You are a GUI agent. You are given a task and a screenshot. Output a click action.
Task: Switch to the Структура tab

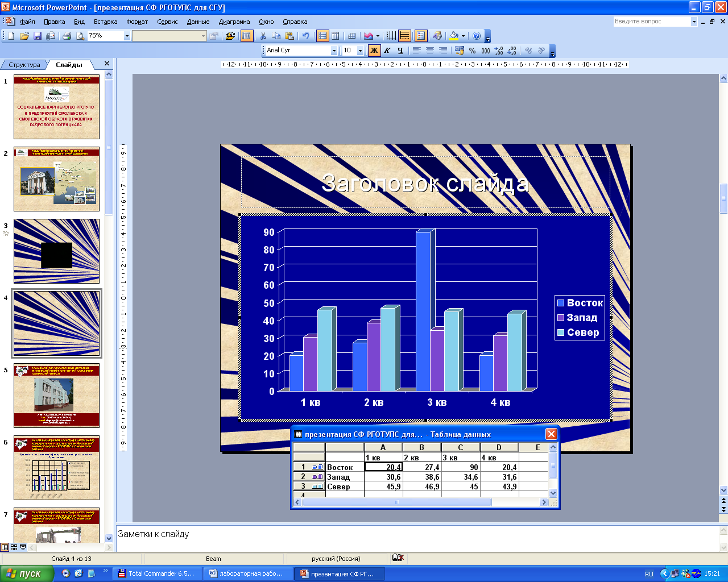pos(24,65)
